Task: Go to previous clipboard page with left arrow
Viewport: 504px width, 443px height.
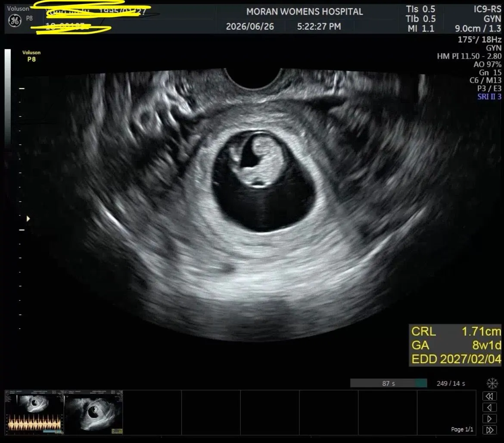Action: tap(489, 408)
